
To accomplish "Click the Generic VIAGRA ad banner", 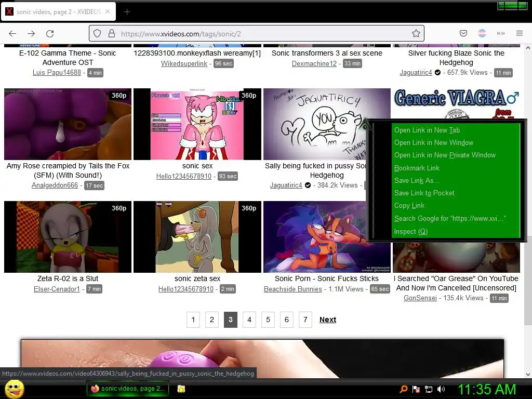I will pos(456,103).
